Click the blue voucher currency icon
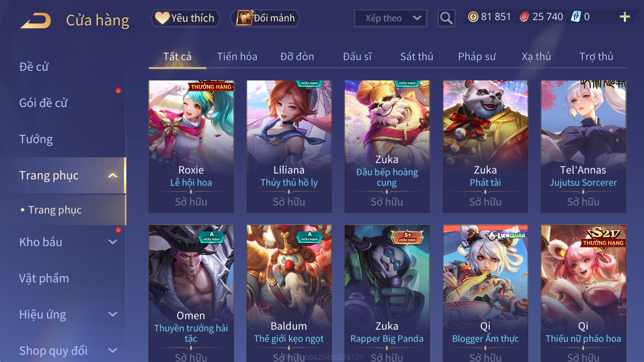 tap(576, 17)
